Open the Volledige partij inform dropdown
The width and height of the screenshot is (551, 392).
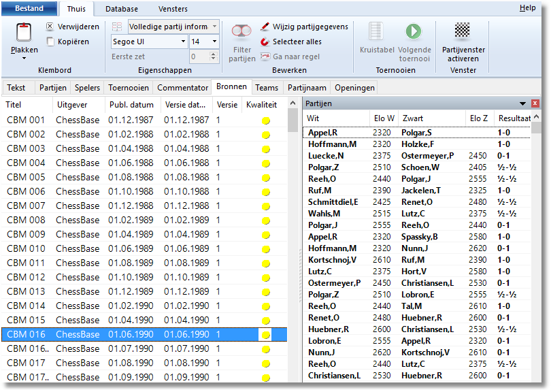pos(214,27)
